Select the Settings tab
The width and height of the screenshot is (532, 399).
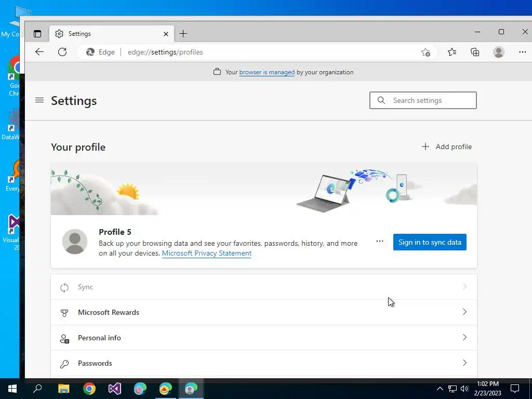click(112, 34)
